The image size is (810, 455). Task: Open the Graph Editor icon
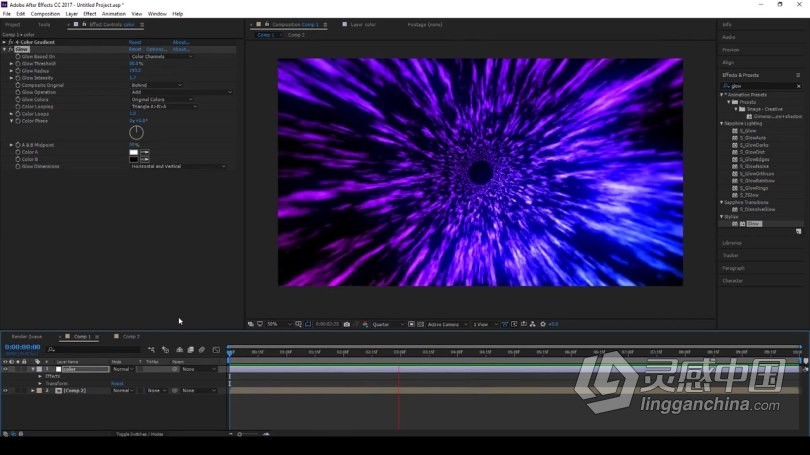click(x=216, y=350)
